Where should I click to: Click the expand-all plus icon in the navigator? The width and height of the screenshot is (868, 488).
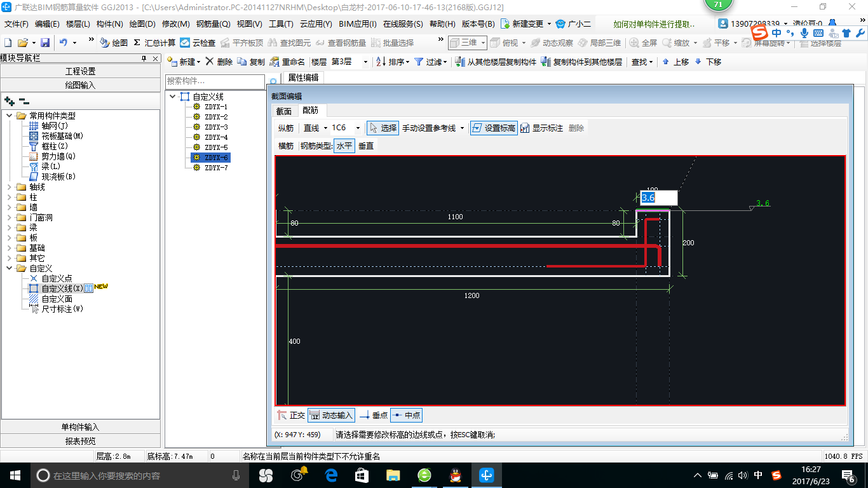(x=10, y=100)
